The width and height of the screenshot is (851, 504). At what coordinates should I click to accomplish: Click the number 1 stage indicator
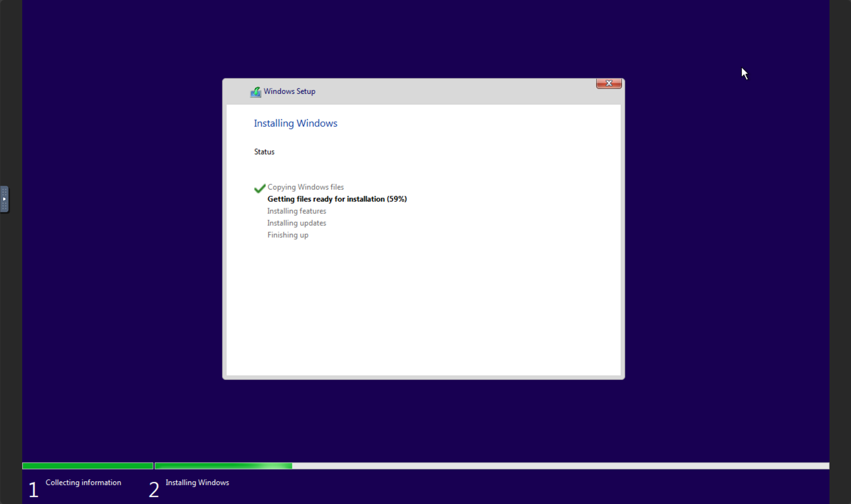33,490
